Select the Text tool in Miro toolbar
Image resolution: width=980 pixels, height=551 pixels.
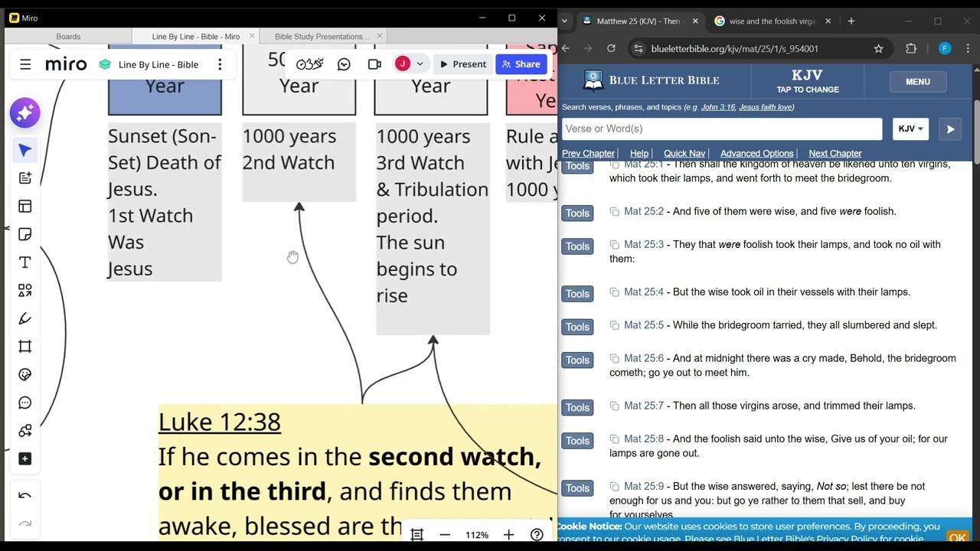(x=24, y=262)
